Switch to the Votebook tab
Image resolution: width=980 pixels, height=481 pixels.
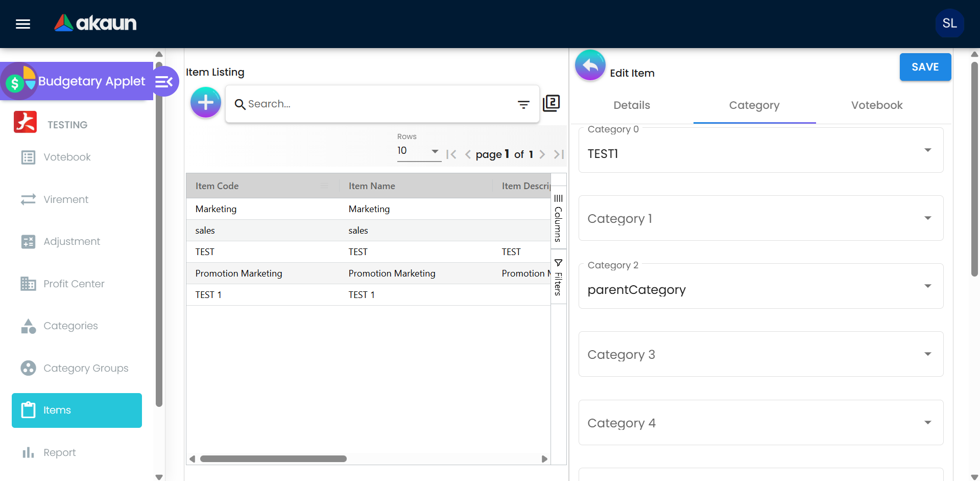(x=876, y=105)
